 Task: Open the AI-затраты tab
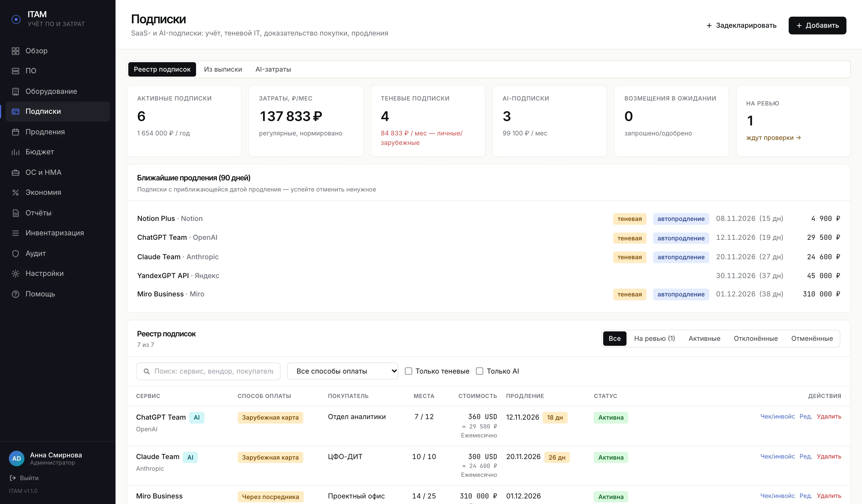click(x=273, y=69)
